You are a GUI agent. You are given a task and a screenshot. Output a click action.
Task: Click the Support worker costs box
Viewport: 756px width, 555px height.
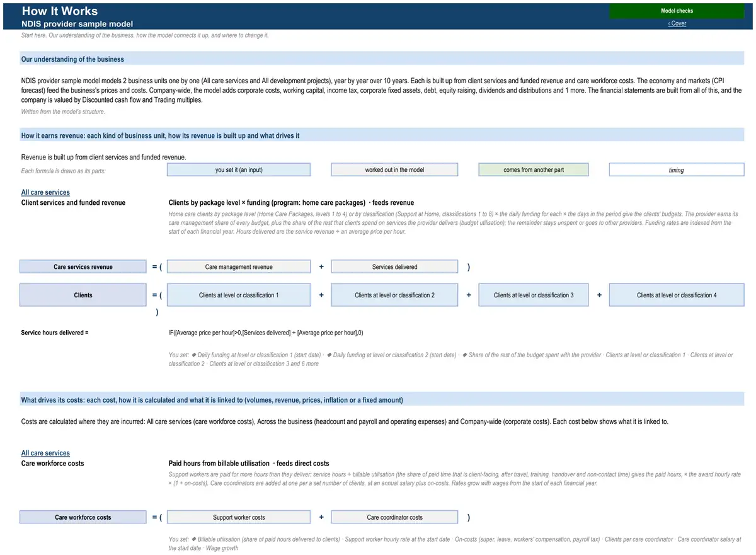coord(239,517)
